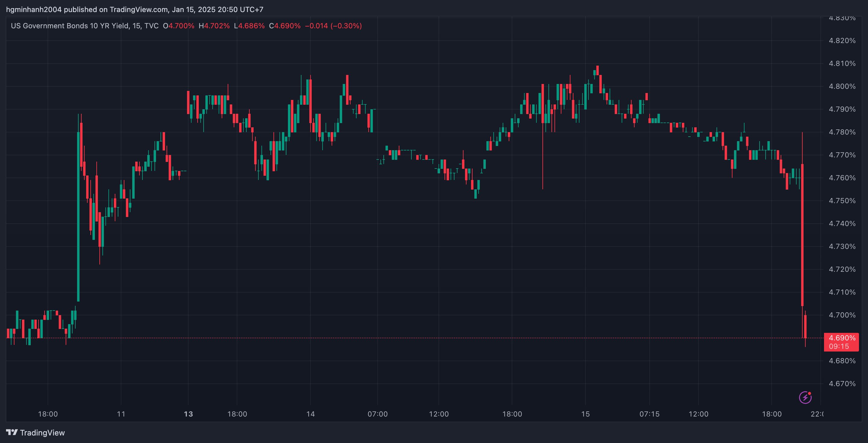Click the open value O4.700%
This screenshot has width=868, height=443.
click(x=179, y=26)
